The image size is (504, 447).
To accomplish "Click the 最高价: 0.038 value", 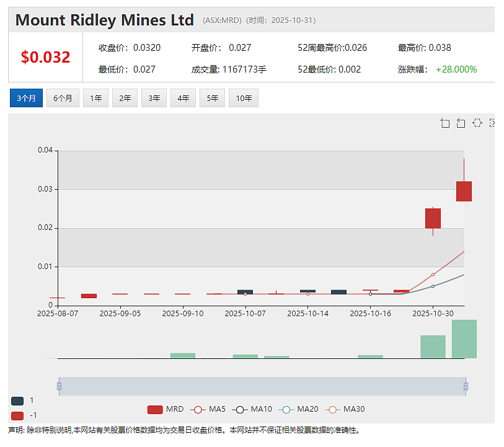I will point(424,48).
